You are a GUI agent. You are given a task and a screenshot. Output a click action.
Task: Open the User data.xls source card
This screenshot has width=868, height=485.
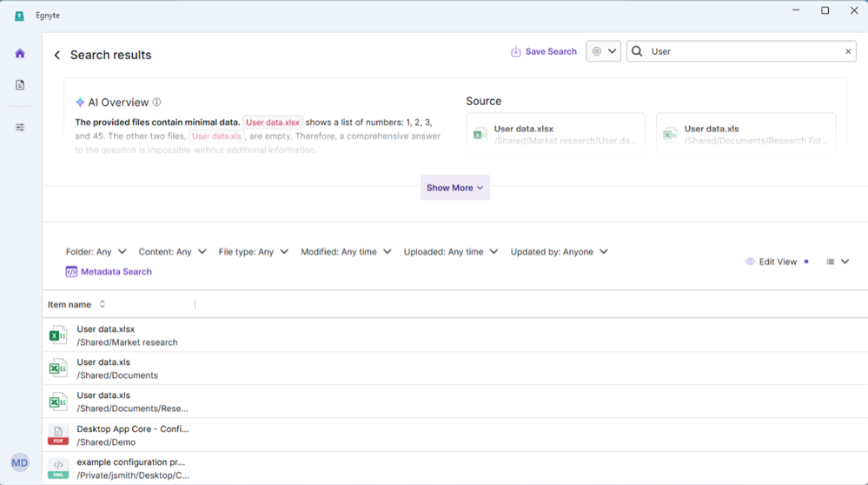tap(746, 134)
